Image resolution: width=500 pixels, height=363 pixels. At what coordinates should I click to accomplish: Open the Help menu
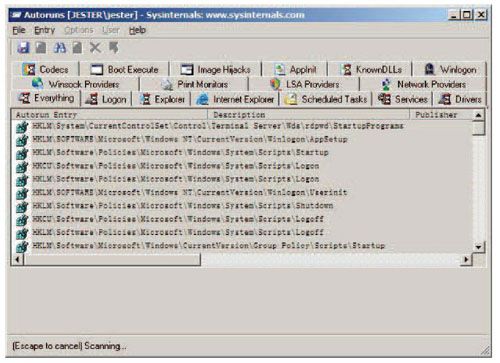[137, 30]
